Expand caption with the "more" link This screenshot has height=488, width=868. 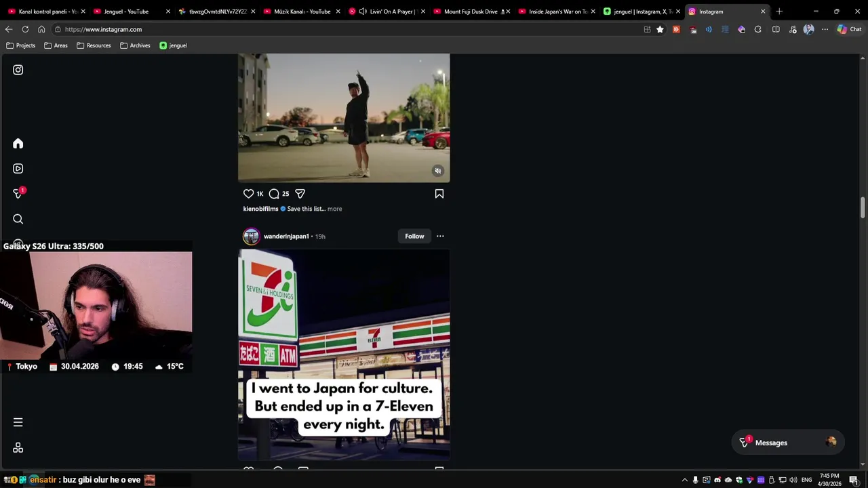[335, 209]
